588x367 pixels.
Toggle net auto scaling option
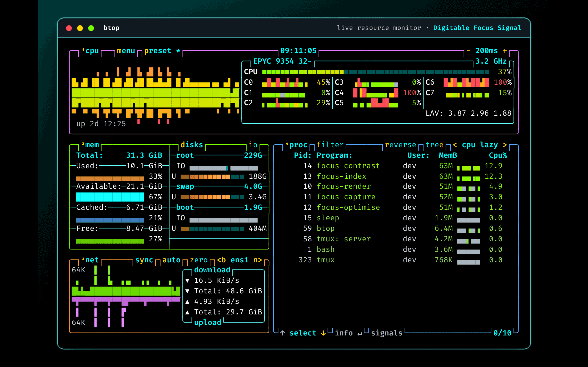coord(171,260)
